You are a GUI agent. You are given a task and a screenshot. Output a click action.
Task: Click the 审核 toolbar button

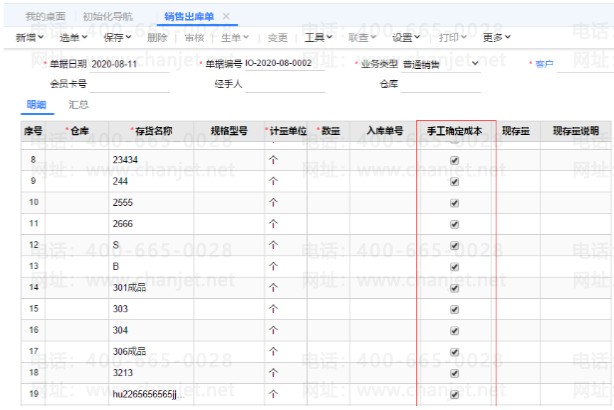(x=195, y=38)
